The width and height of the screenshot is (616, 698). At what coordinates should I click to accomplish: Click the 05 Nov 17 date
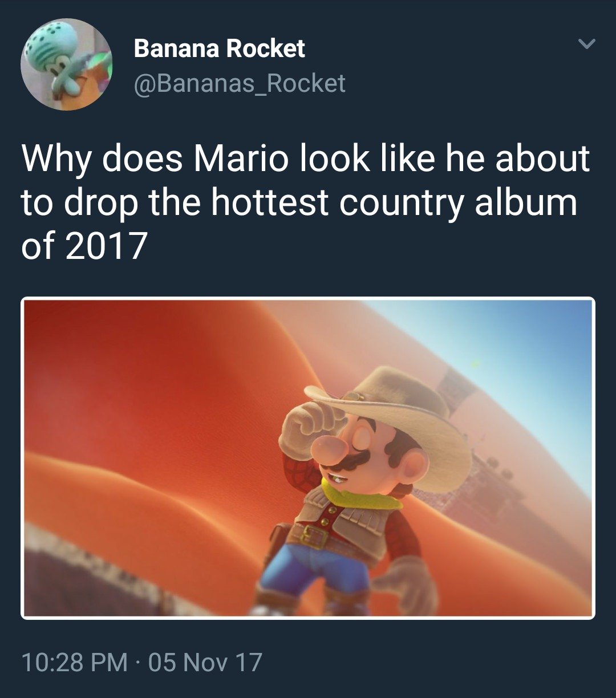pos(205,663)
